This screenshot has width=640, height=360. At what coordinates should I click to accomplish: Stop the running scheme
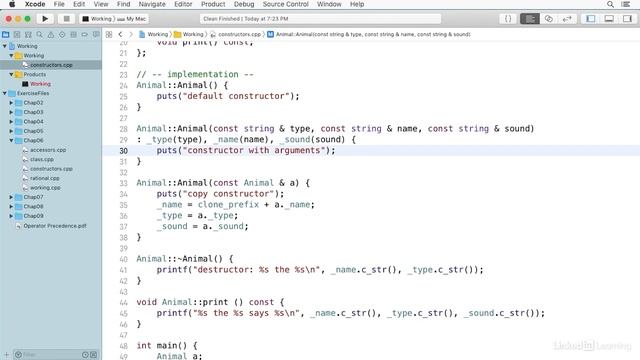coord(66,19)
